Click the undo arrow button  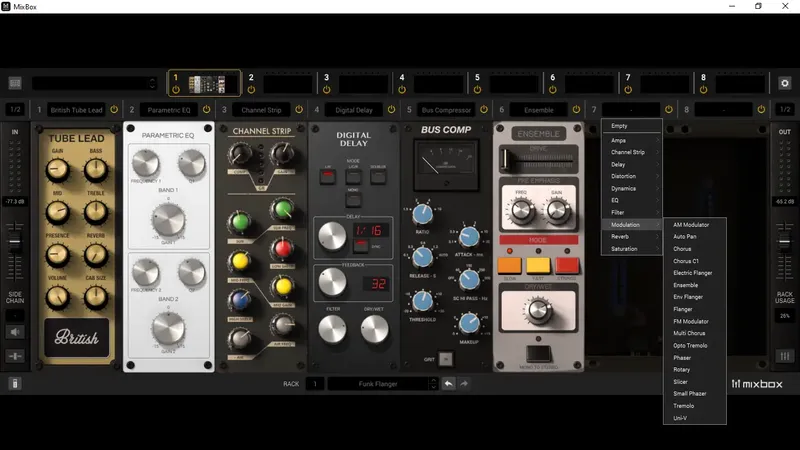pos(448,384)
